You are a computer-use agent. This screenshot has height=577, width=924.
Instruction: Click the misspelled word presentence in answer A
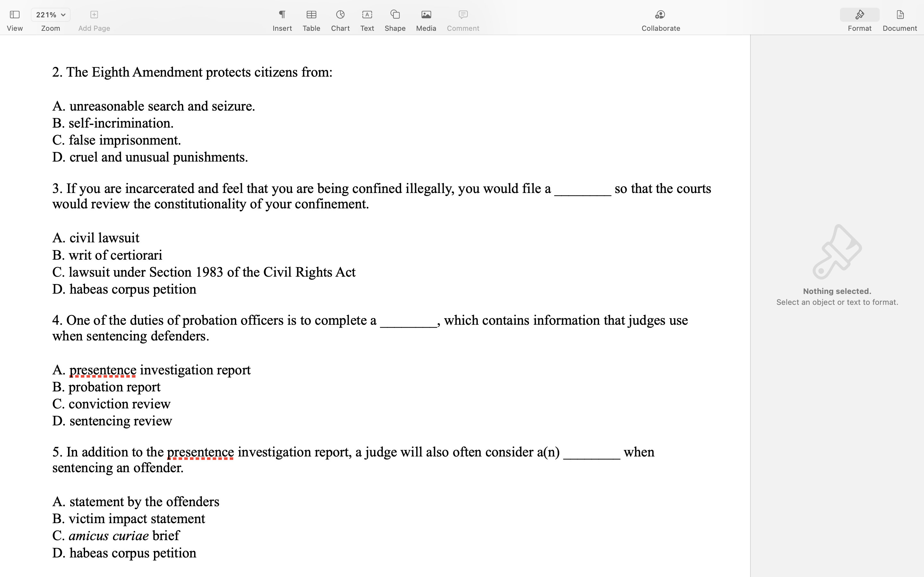[x=103, y=370]
